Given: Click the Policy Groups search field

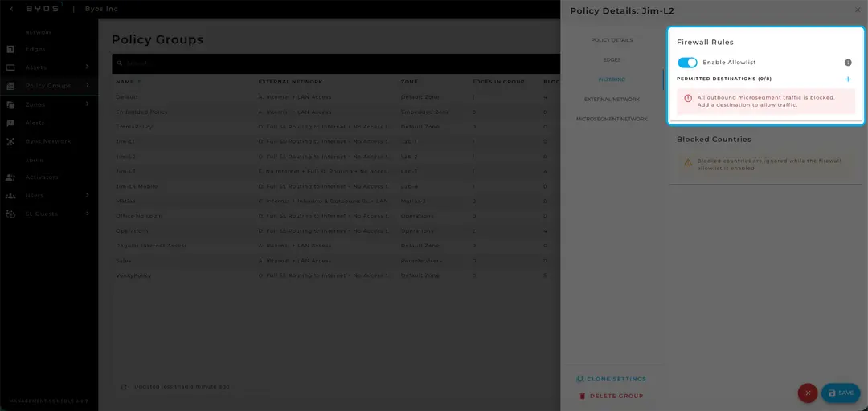Looking at the screenshot, I should (x=336, y=63).
